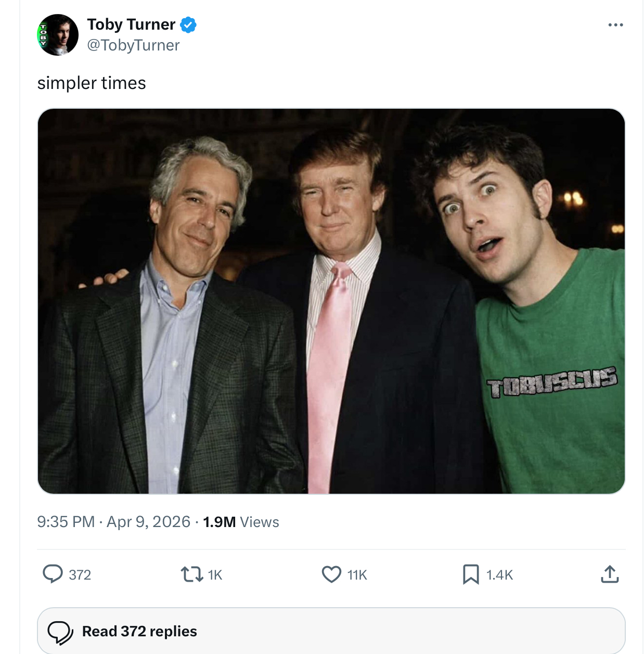Click the 1.4K bookmarks count
The height and width of the screenshot is (654, 644).
click(499, 575)
